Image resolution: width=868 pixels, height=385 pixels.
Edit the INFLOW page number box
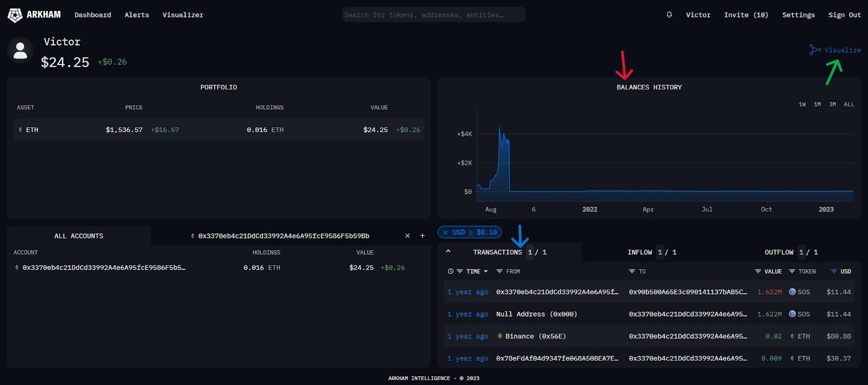[660, 252]
